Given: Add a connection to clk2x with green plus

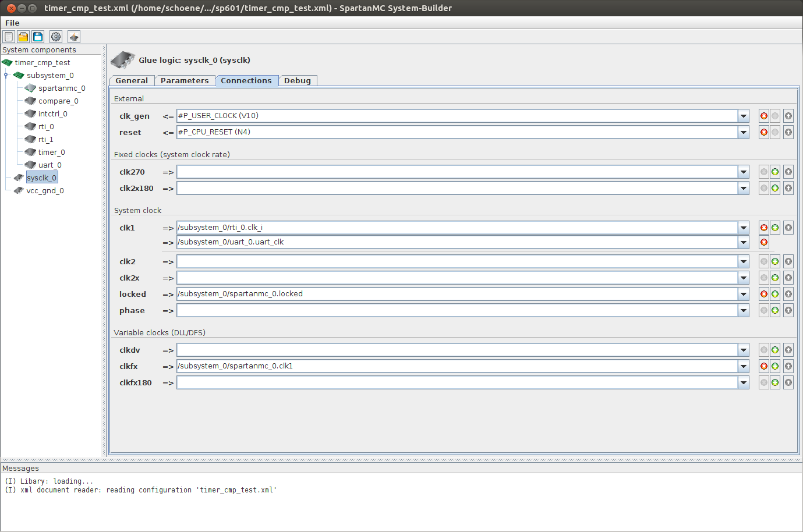Looking at the screenshot, I should click(775, 278).
